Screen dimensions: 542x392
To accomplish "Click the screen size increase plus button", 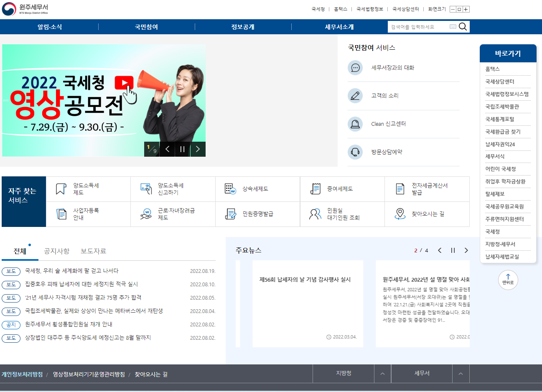I will tap(466, 9).
